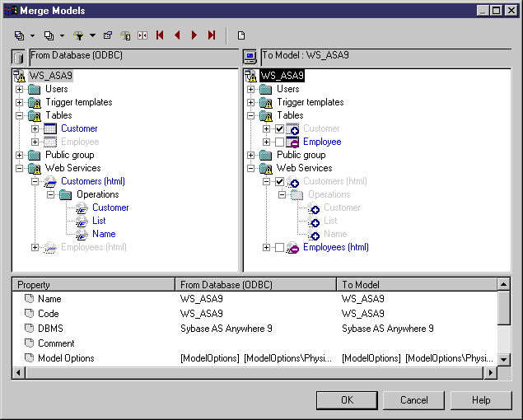Expand blue Customer table in left tree
Screen dimensions: 523x420
point(35,128)
